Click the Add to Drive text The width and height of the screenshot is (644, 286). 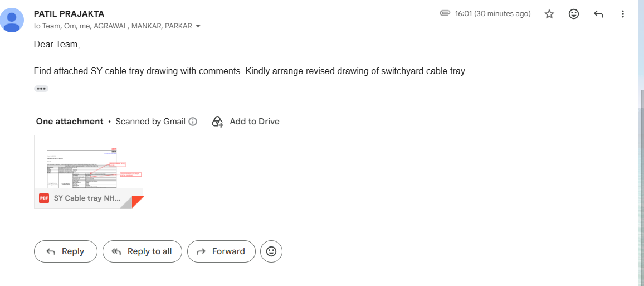[254, 122]
